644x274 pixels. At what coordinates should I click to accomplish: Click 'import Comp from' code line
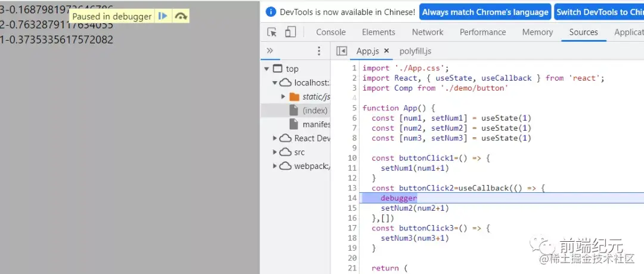(x=435, y=88)
